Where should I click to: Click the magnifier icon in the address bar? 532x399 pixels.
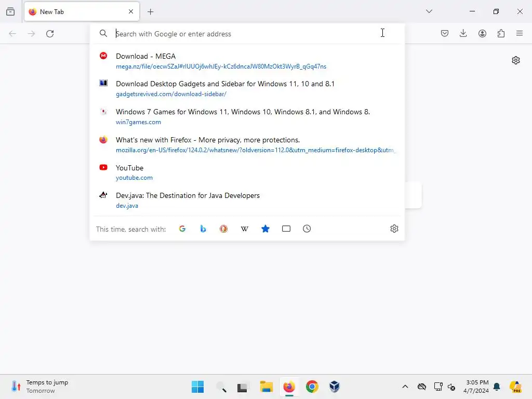[x=103, y=33]
